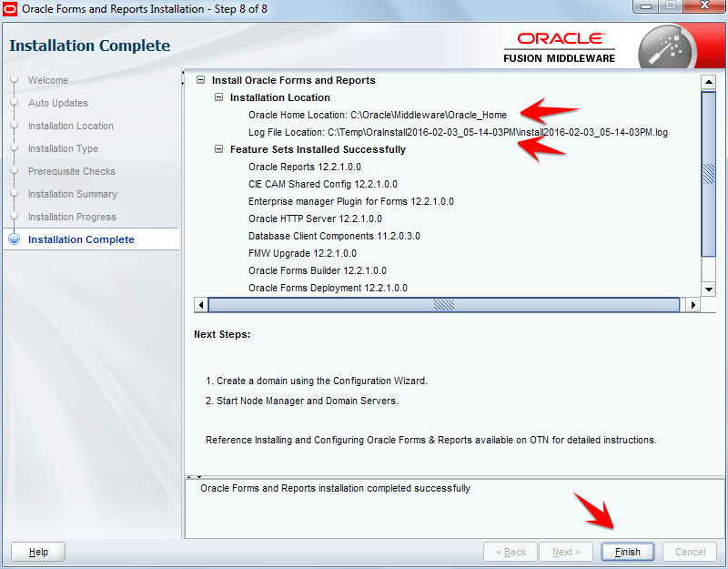Viewport: 728px width, 569px height.
Task: Select Oracle Reports 12.2.1.0.0 row
Action: coord(305,167)
